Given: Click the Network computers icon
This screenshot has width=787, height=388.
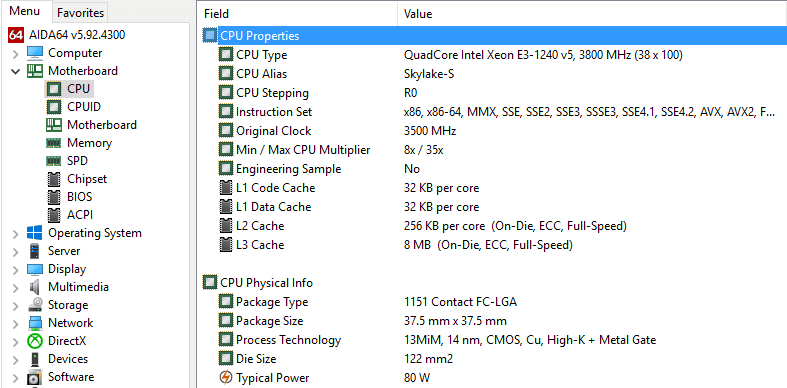Looking at the screenshot, I should point(35,323).
